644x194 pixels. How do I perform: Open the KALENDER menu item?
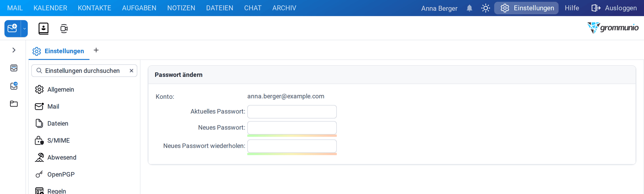[50, 8]
